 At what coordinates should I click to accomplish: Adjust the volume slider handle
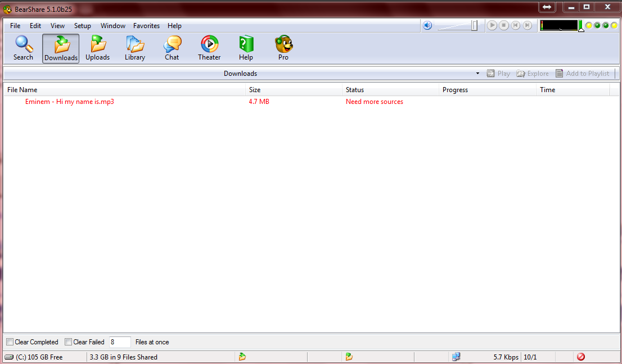pos(474,25)
